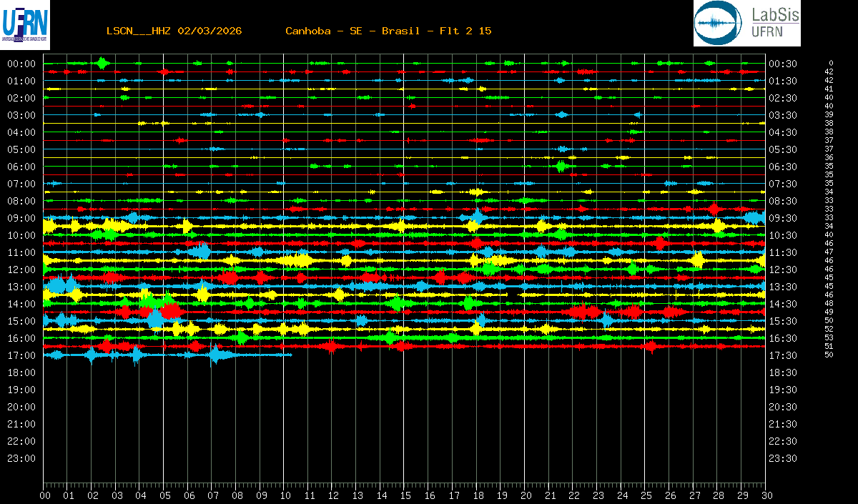Click the green burst at start of 00:00 trace

(x=102, y=64)
